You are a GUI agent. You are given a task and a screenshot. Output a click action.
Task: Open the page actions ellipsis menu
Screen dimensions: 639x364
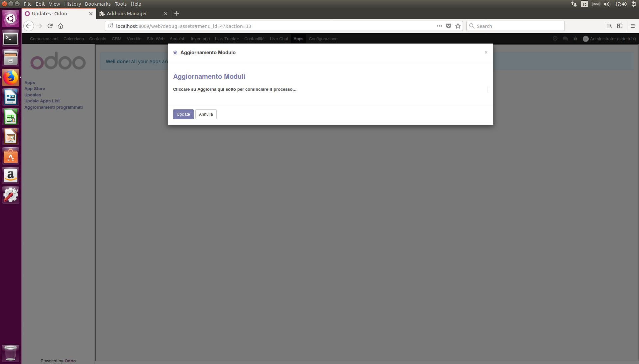[x=439, y=26]
